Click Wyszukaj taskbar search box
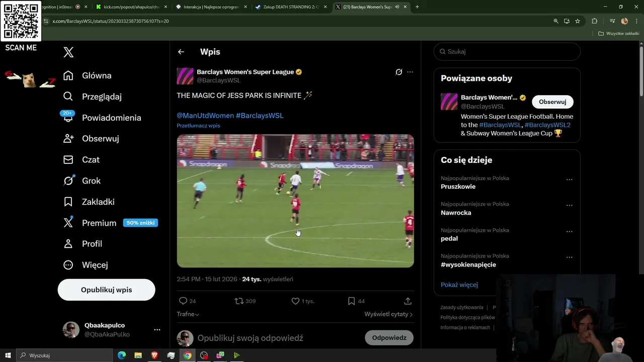Screen dimensions: 644x362 64,355
